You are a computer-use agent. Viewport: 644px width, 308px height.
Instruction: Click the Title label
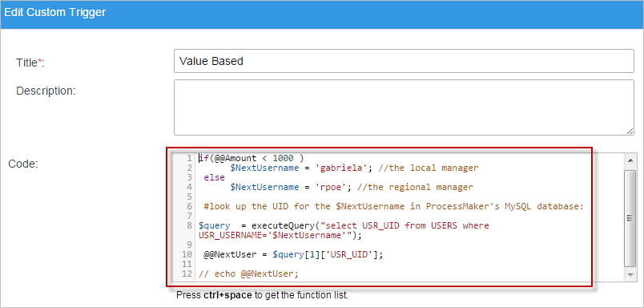pyautogui.click(x=30, y=63)
